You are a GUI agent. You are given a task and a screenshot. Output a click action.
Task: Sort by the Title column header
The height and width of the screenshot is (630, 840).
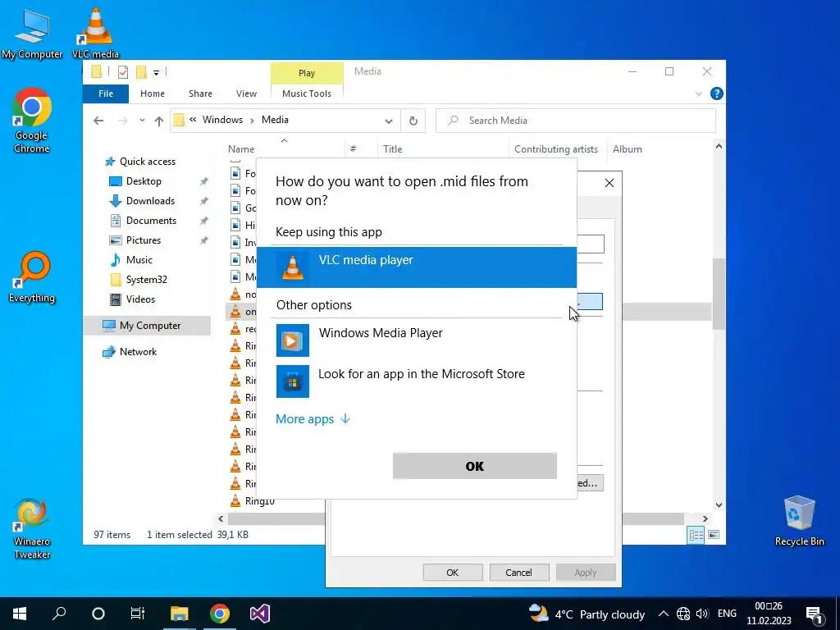(392, 149)
